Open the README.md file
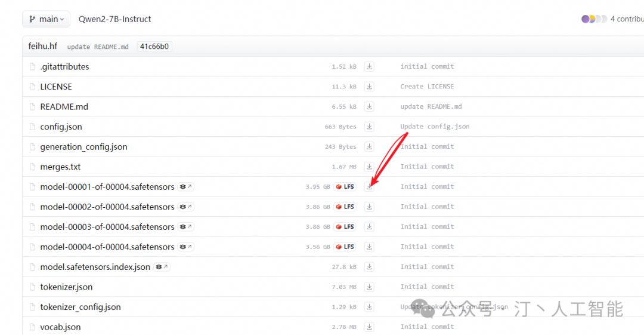The height and width of the screenshot is (335, 644). [x=64, y=106]
